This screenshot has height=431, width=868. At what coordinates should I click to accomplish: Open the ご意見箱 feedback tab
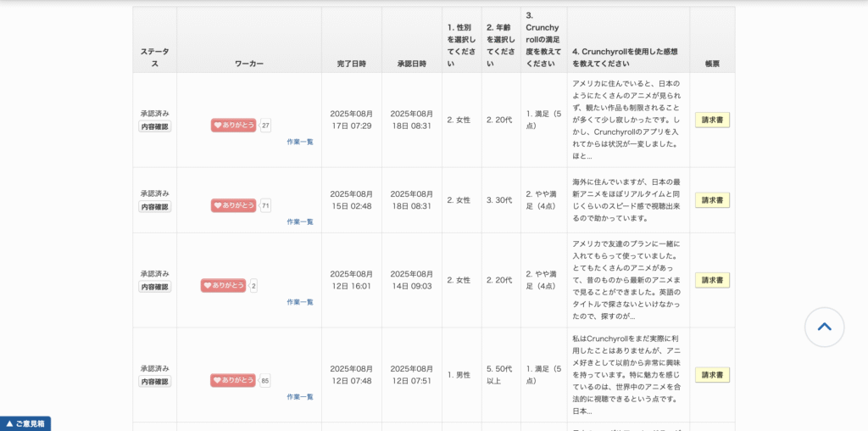point(25,423)
